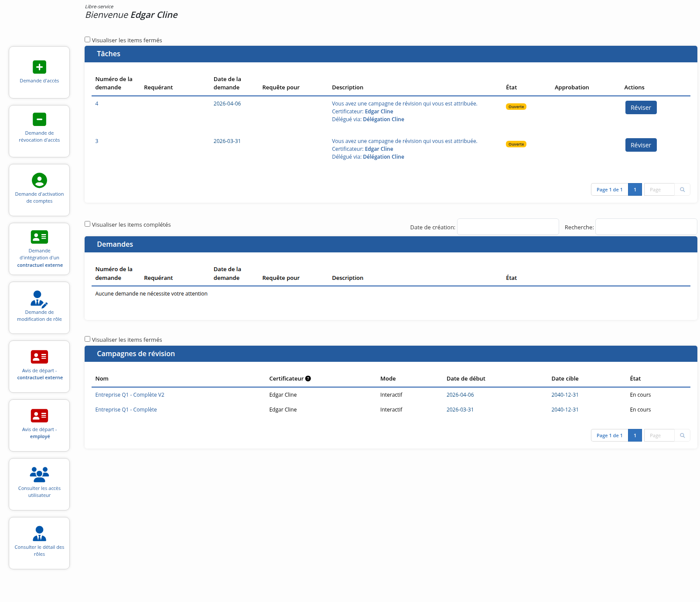Focus the Recherche input field
700x602 pixels.
pos(646,227)
